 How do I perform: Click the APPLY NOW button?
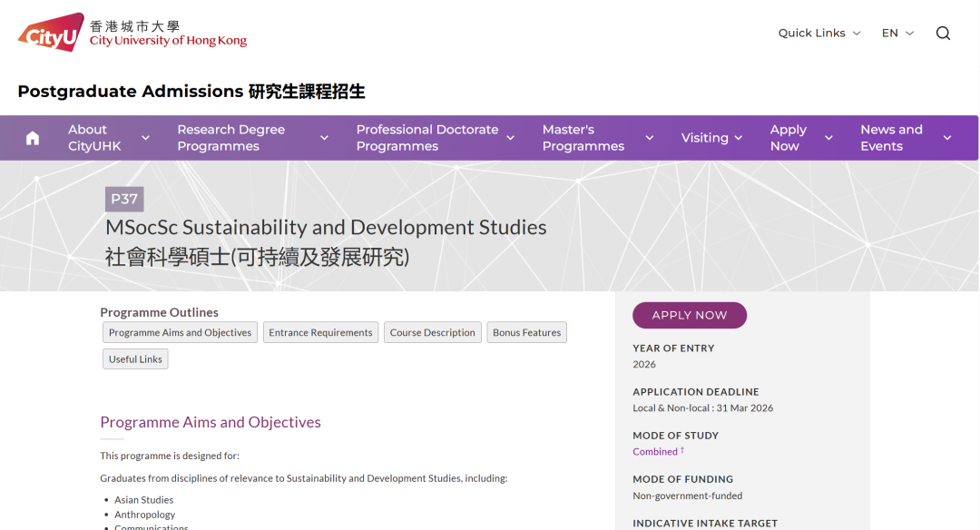tap(690, 315)
